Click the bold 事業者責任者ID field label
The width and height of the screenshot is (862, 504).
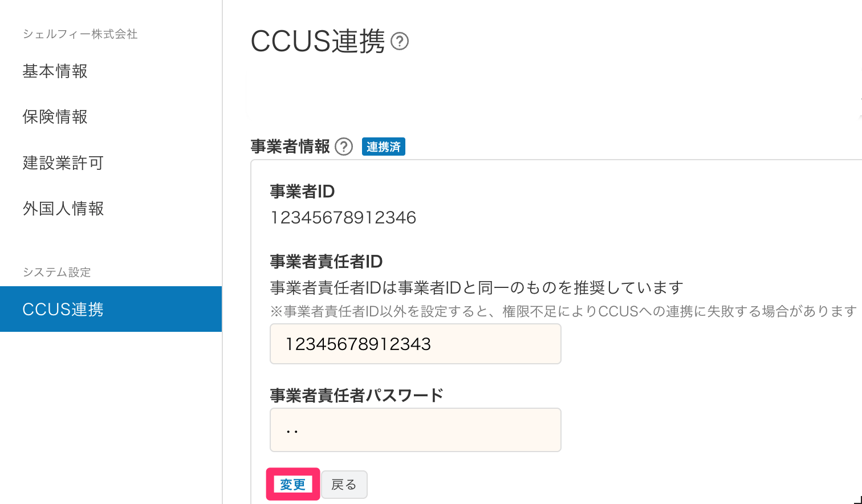coord(326,262)
